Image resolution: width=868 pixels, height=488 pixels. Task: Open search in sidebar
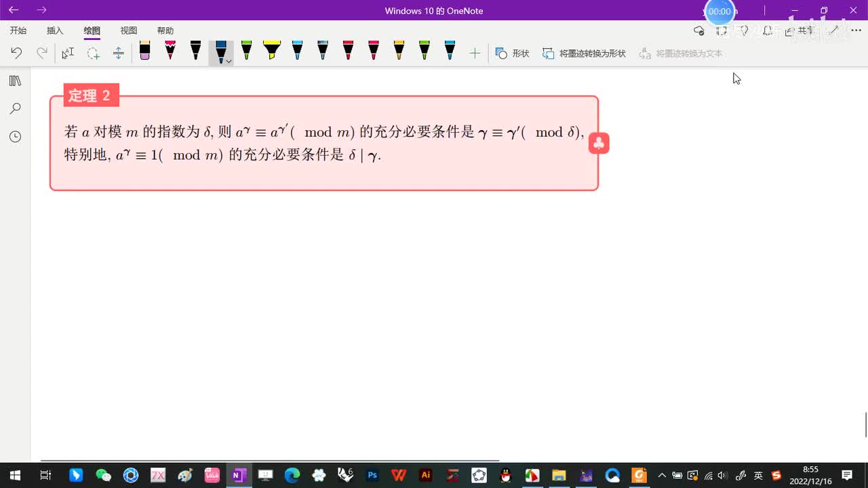coord(15,108)
